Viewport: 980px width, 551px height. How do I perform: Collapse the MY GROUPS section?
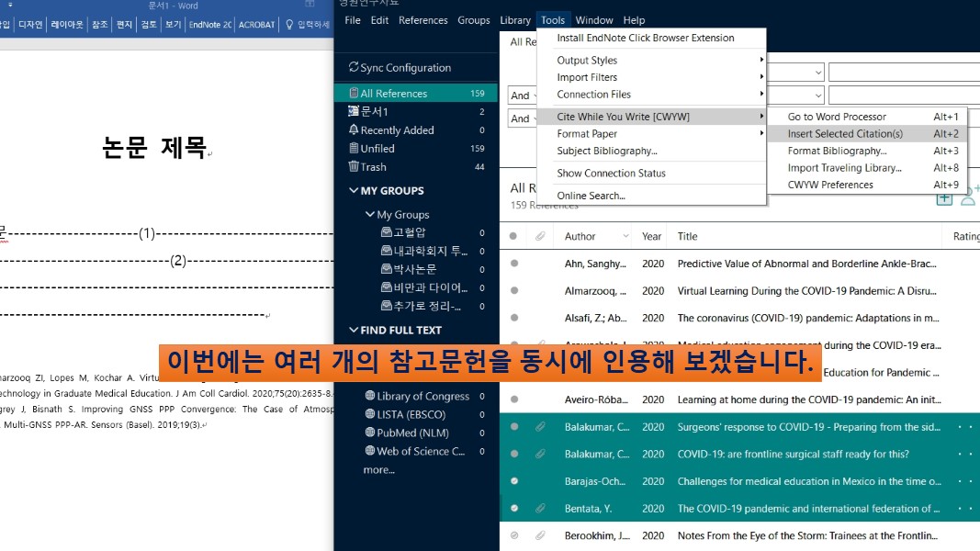point(353,190)
